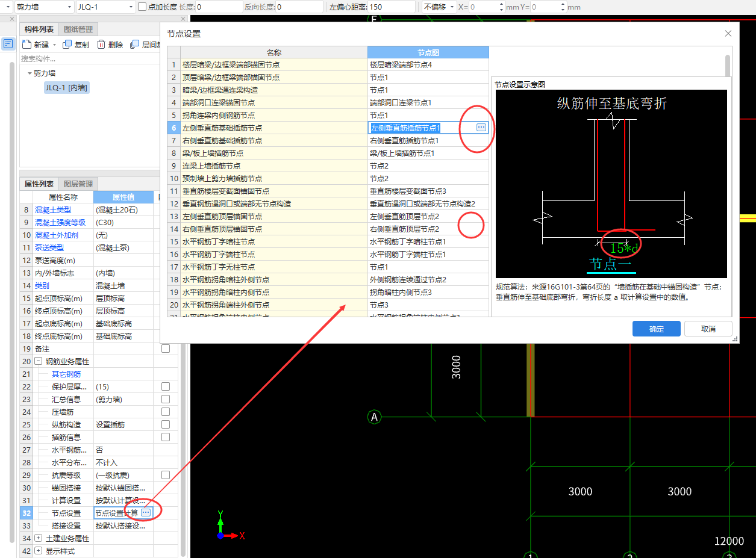Image resolution: width=756 pixels, height=558 pixels.
Task: Close the 构件列表 panel with X
Action: (183, 19)
